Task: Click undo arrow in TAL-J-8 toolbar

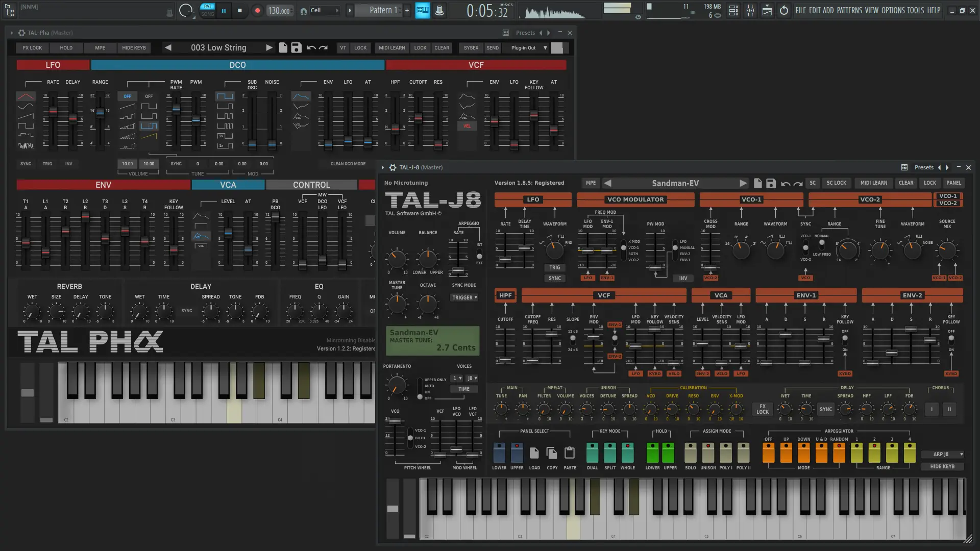Action: (786, 183)
